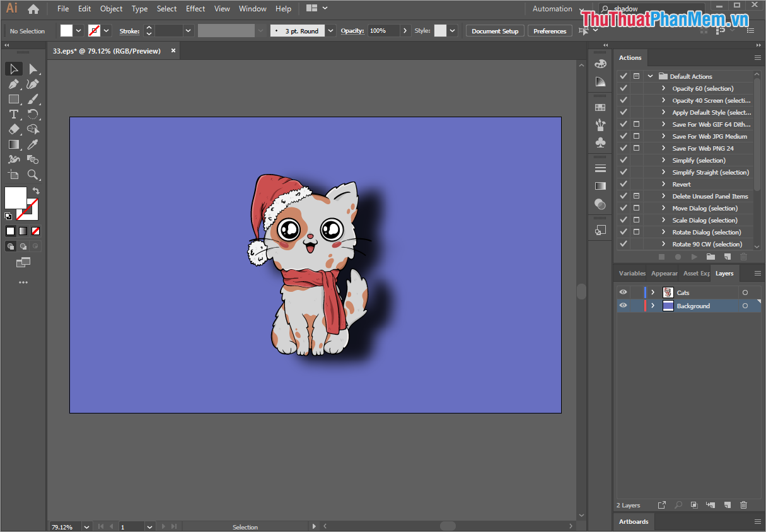The height and width of the screenshot is (532, 766).
Task: Open the Brushes panel icon
Action: pyautogui.click(x=600, y=124)
